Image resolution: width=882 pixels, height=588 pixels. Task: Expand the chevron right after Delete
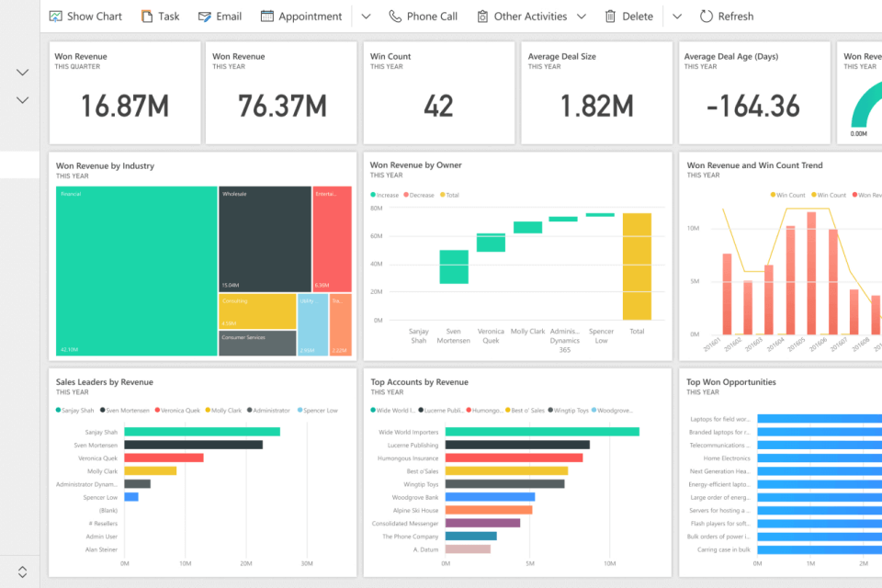click(677, 17)
